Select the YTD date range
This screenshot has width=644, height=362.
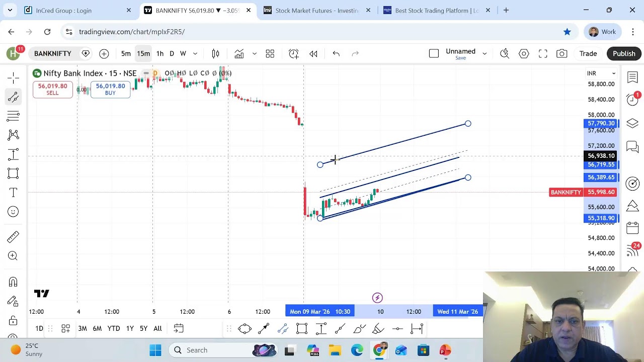[114, 328]
